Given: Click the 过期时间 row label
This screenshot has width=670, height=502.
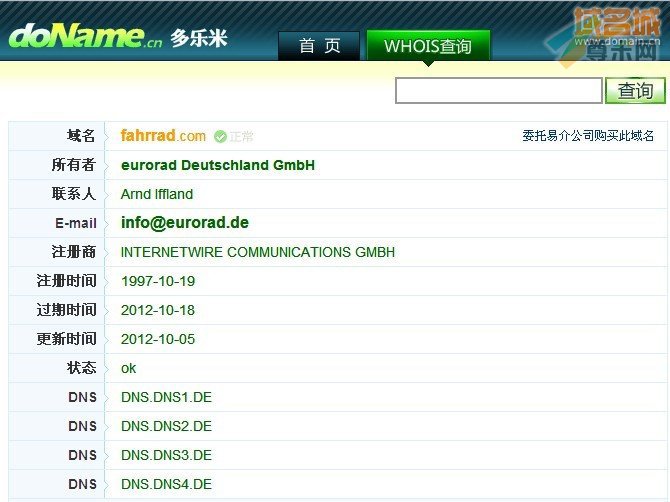Looking at the screenshot, I should pyautogui.click(x=67, y=310).
